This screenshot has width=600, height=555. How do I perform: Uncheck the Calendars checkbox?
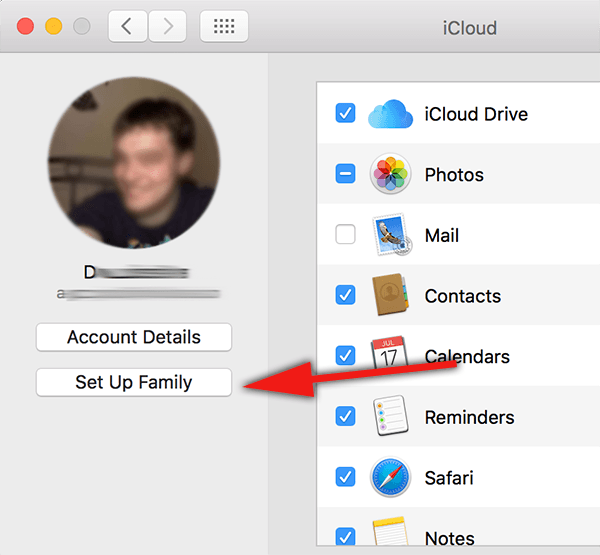[345, 355]
